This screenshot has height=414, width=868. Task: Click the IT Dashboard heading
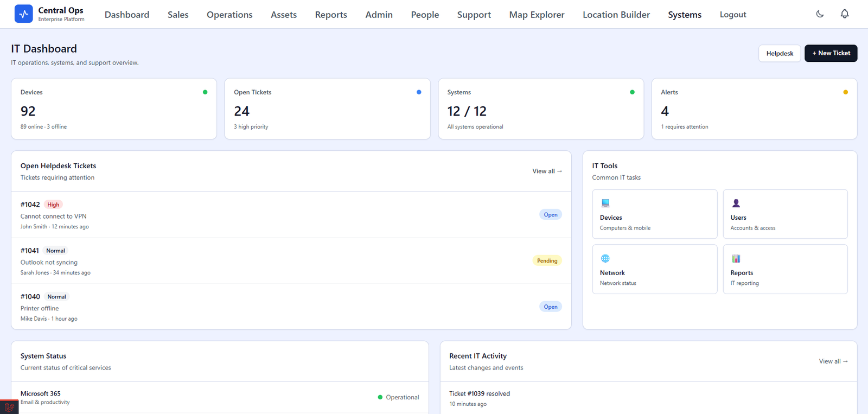[x=44, y=49]
